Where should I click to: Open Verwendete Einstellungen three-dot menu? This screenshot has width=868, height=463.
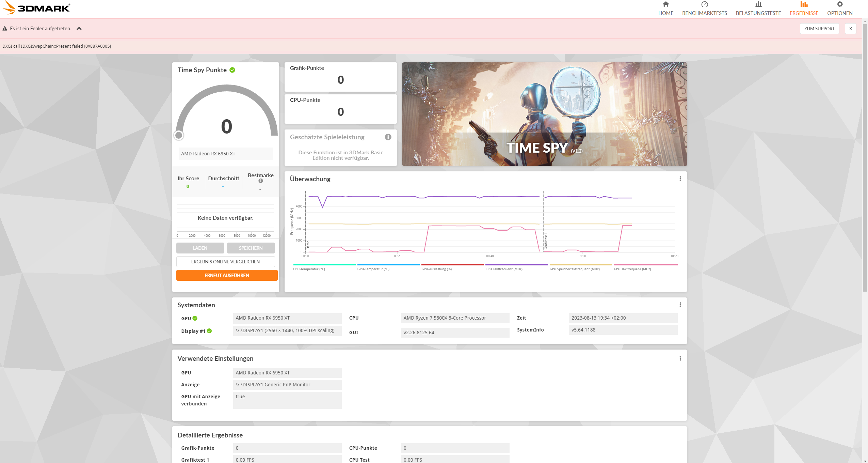coord(680,358)
